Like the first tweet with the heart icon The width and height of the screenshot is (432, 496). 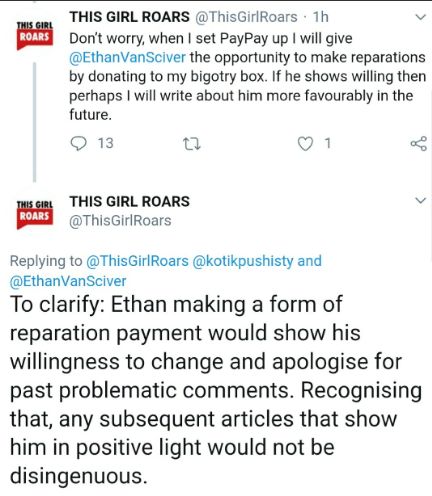[x=305, y=144]
